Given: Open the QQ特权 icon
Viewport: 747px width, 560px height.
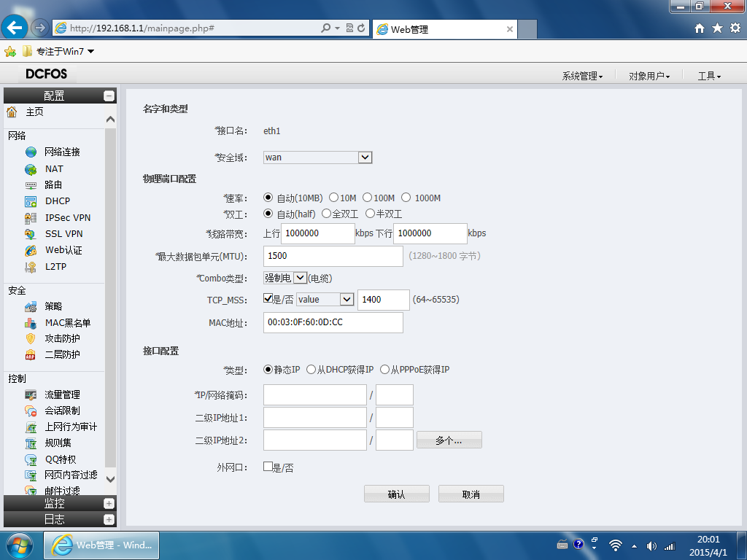Looking at the screenshot, I should 31,459.
